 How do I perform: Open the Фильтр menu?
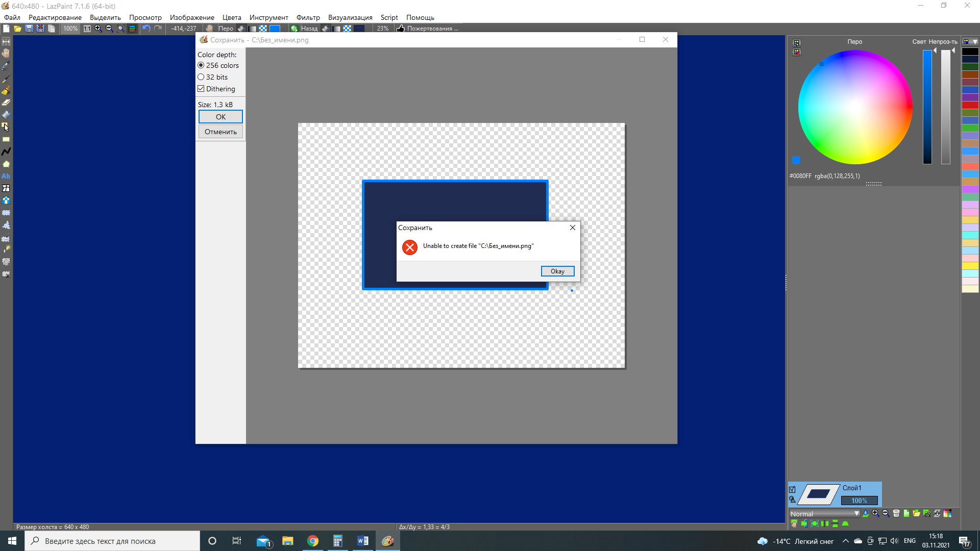click(308, 17)
